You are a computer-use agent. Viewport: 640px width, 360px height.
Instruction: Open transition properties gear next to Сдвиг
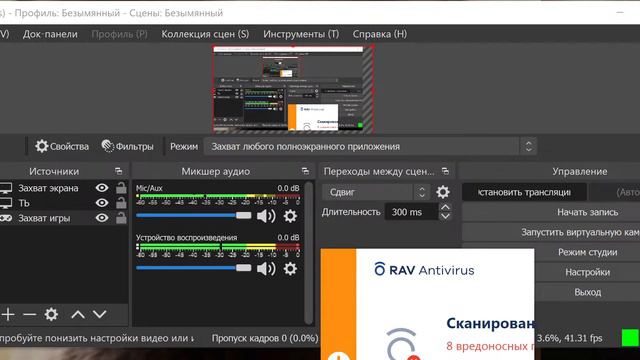tap(443, 192)
